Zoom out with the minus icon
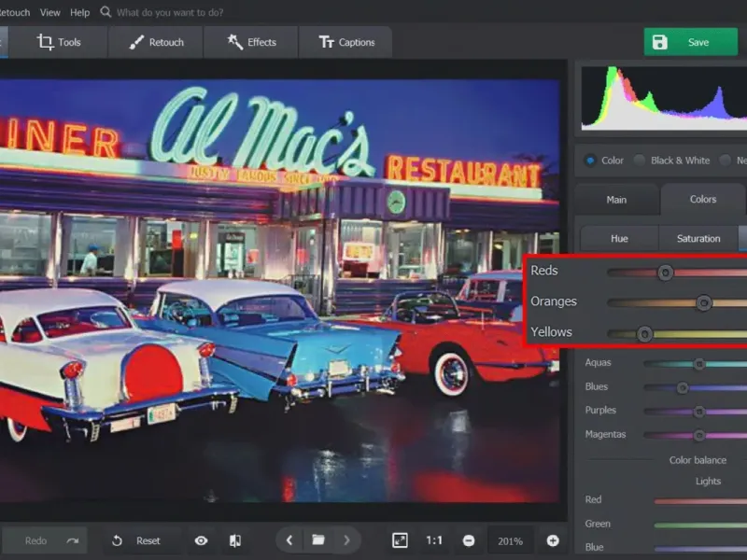 tap(469, 540)
